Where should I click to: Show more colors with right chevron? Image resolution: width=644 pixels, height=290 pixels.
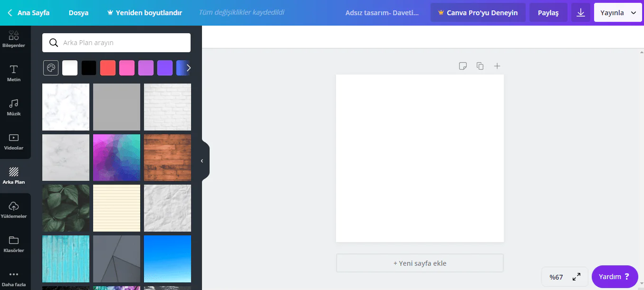(x=188, y=68)
